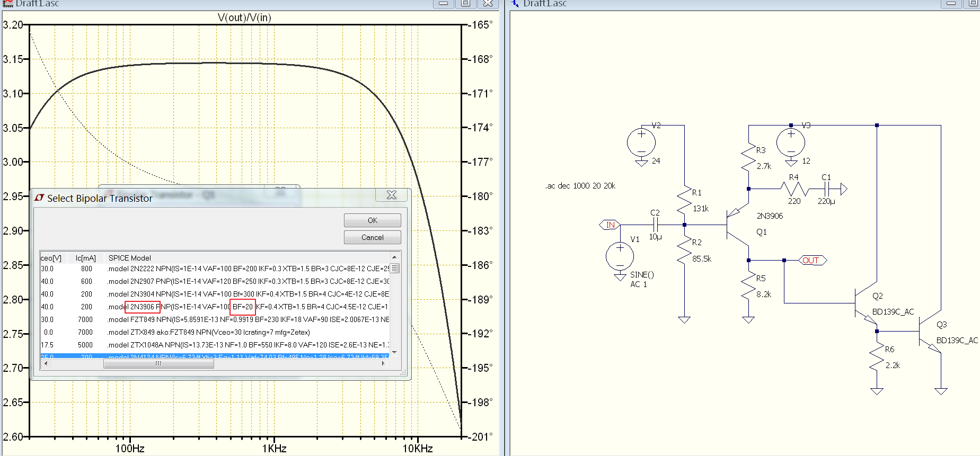Select the 2N2907 PNP model row
980x456 pixels.
215,281
